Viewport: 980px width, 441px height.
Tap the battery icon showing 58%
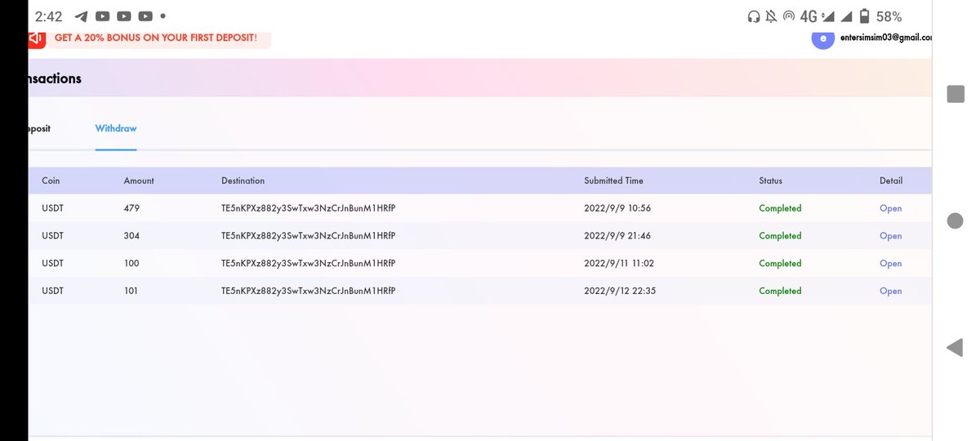pyautogui.click(x=864, y=16)
